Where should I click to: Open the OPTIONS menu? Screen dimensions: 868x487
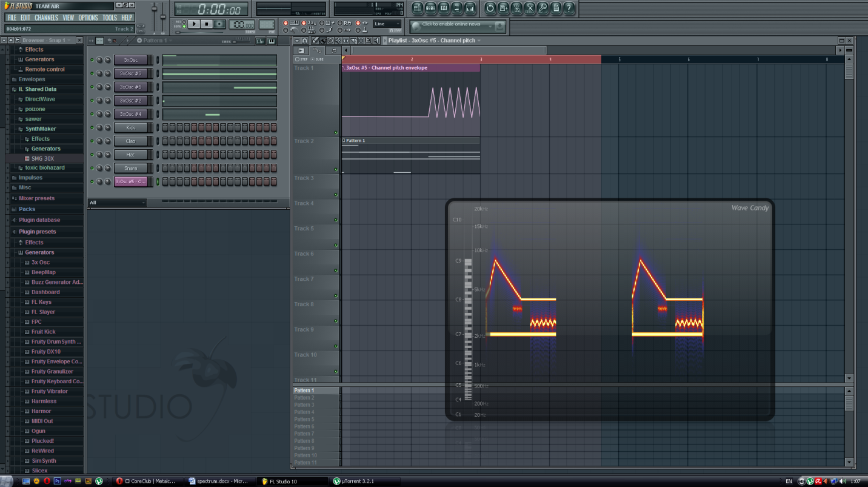pyautogui.click(x=88, y=18)
